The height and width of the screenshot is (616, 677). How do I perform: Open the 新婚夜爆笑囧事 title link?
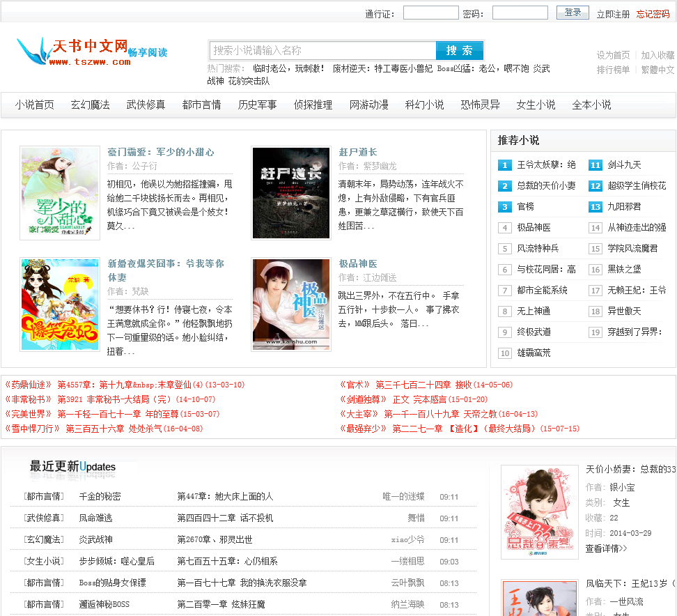click(166, 270)
